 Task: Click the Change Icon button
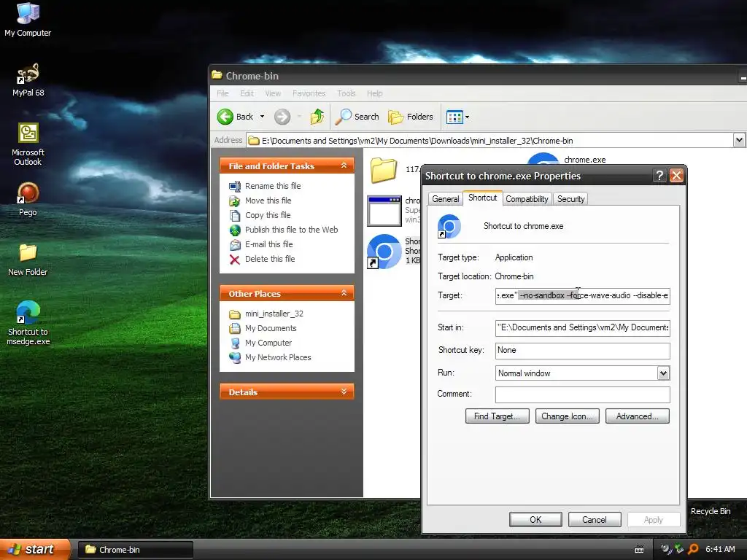point(568,416)
